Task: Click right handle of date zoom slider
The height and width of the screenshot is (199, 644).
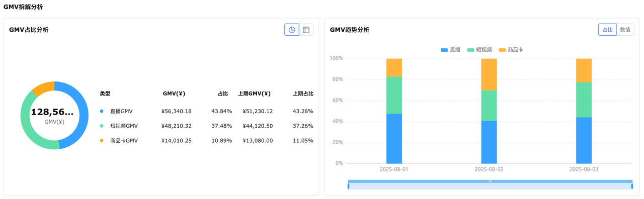Action: [x=632, y=186]
